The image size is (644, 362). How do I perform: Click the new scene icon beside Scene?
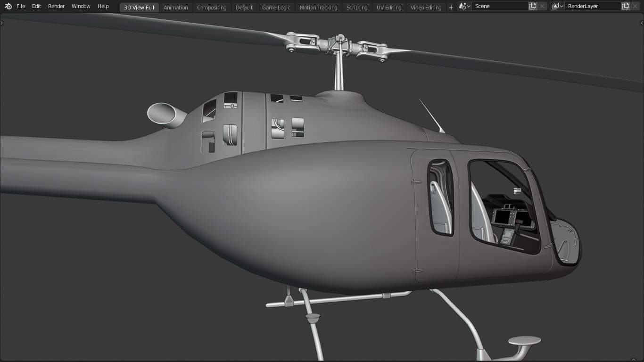[533, 6]
